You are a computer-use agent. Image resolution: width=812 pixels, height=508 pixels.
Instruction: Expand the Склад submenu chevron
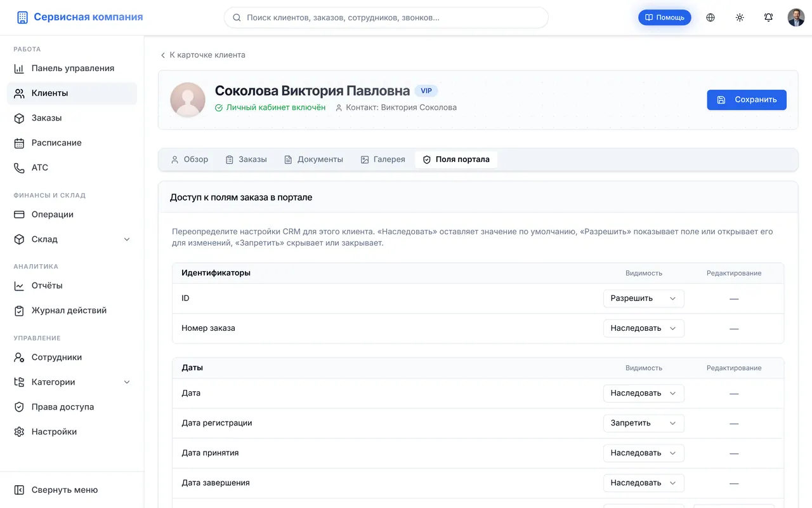pos(126,239)
